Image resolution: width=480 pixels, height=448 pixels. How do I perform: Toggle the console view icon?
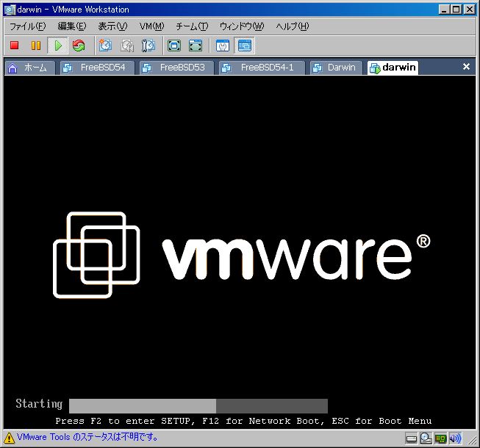click(x=244, y=46)
